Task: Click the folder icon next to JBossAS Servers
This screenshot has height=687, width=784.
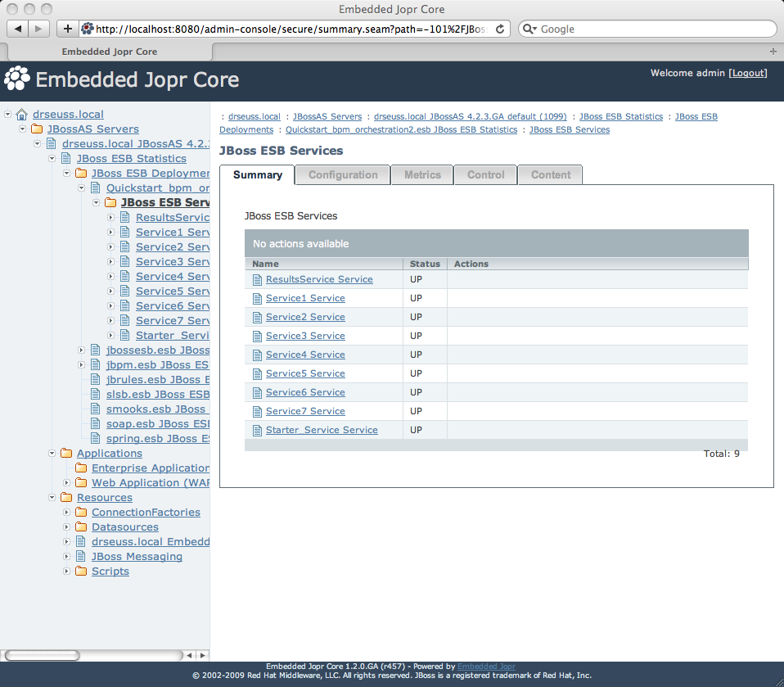Action: tap(37, 129)
